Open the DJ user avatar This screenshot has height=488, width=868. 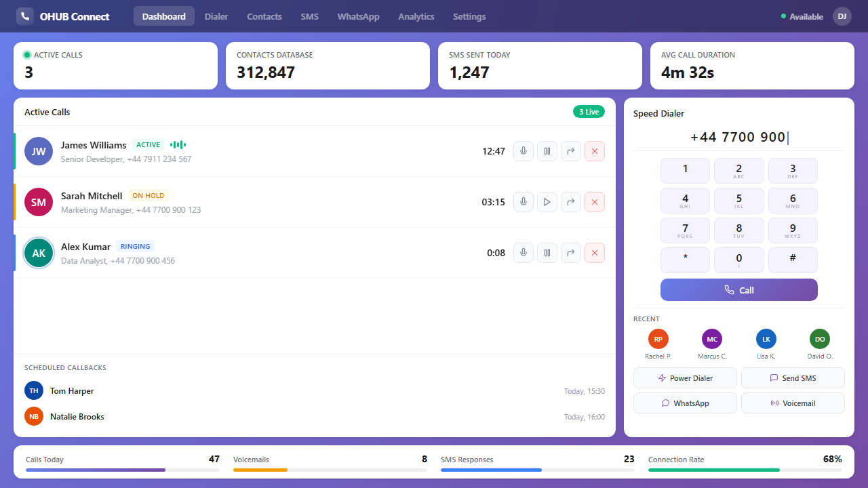[x=842, y=16]
